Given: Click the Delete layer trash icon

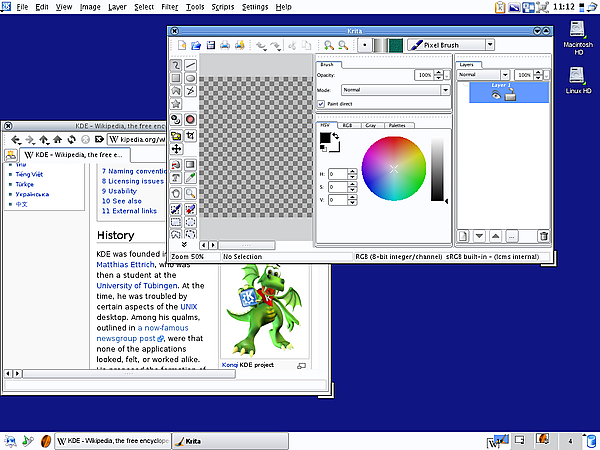Looking at the screenshot, I should click(544, 236).
